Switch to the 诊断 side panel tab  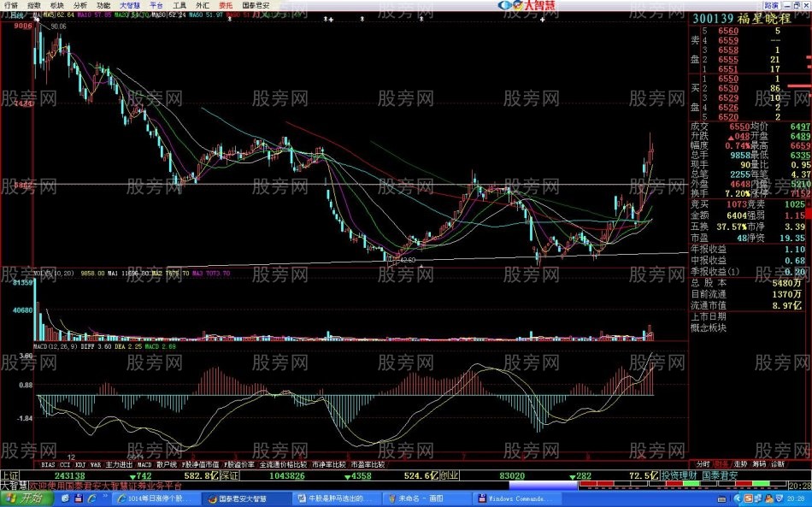pyautogui.click(x=778, y=464)
